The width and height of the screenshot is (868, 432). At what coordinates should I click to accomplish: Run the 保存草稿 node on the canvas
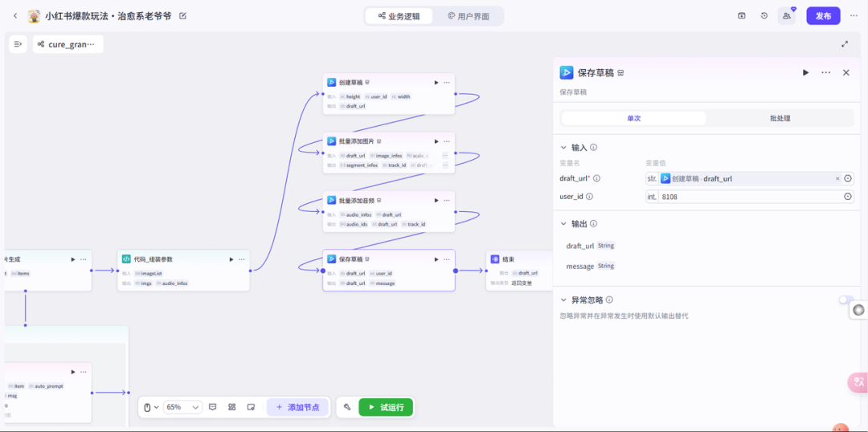(x=436, y=259)
